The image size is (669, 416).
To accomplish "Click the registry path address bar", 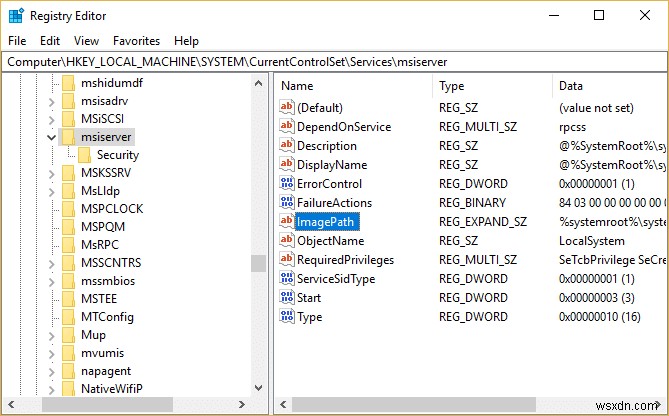I will click(334, 62).
